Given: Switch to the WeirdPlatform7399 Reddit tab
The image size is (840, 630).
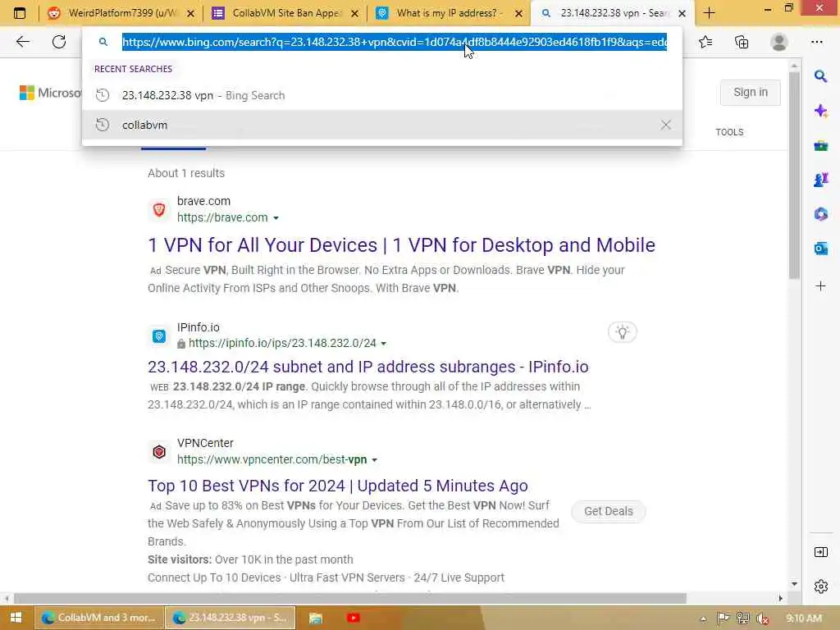Looking at the screenshot, I should coord(121,13).
